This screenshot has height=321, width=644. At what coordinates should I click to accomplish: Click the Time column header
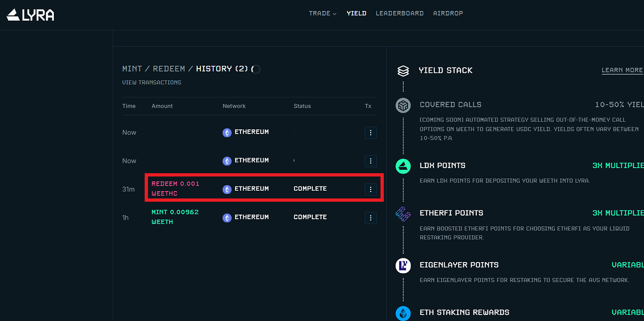(x=129, y=106)
